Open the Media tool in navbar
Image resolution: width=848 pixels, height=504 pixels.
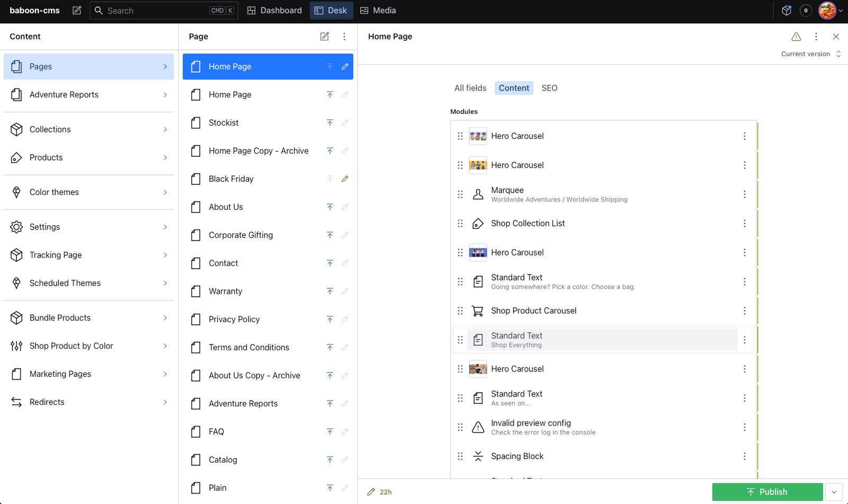click(378, 11)
